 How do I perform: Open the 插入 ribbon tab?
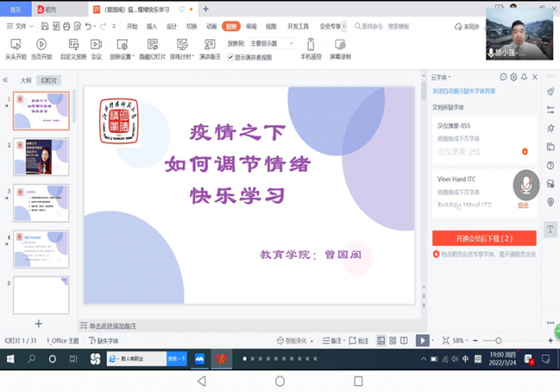coord(152,26)
